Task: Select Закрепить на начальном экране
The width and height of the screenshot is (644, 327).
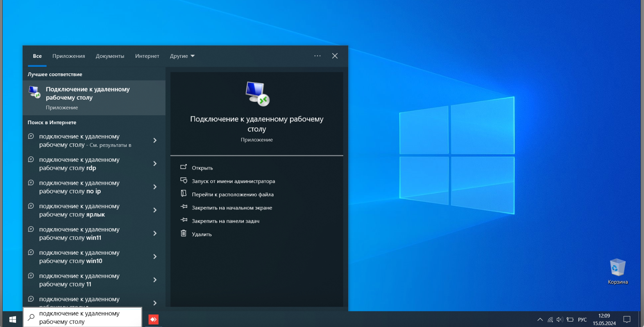Action: (x=232, y=208)
